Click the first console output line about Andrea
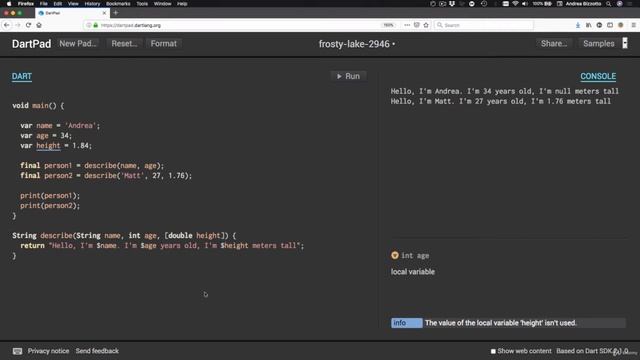 click(504, 91)
